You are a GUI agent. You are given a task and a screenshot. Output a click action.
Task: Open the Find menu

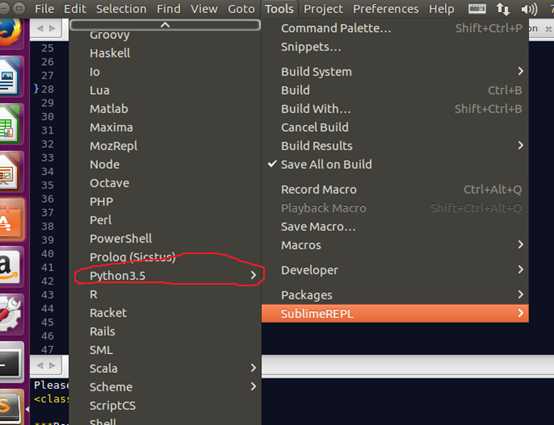click(x=168, y=9)
